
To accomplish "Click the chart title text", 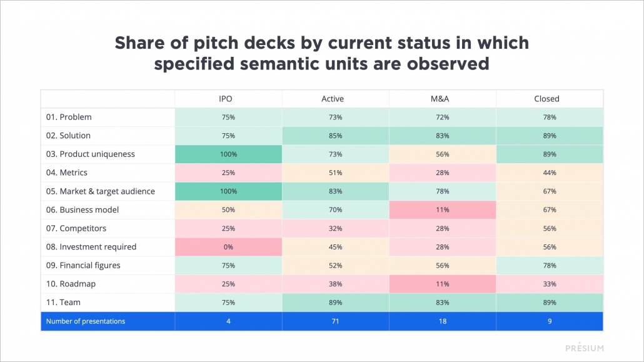I will [322, 53].
